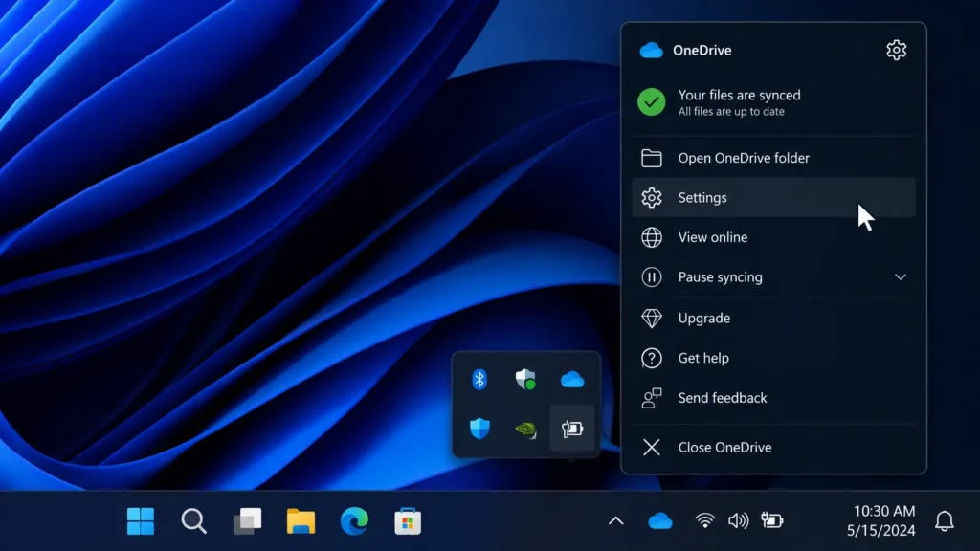Click the X icon beside Close OneDrive

651,448
